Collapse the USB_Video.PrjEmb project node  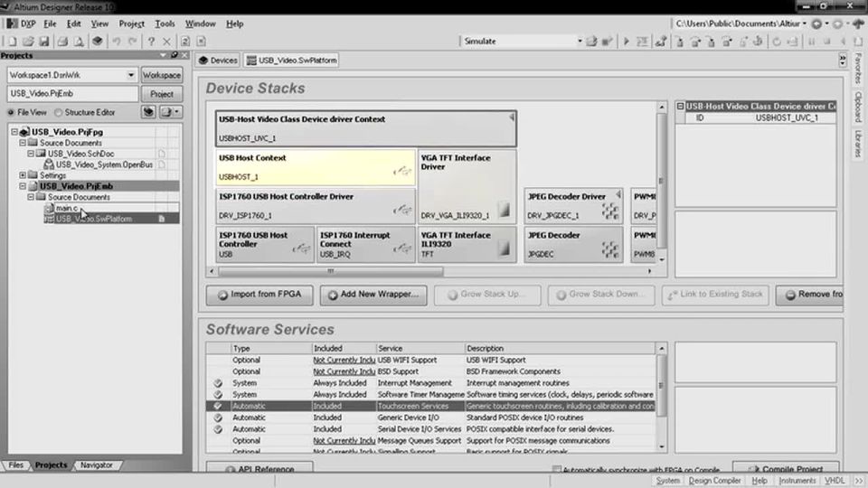pos(23,186)
